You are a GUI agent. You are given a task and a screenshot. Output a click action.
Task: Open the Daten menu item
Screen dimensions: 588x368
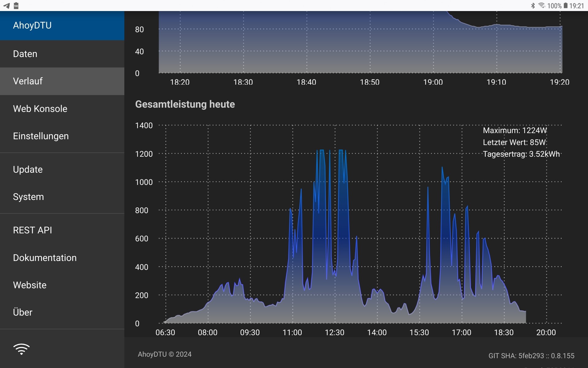[x=25, y=54]
